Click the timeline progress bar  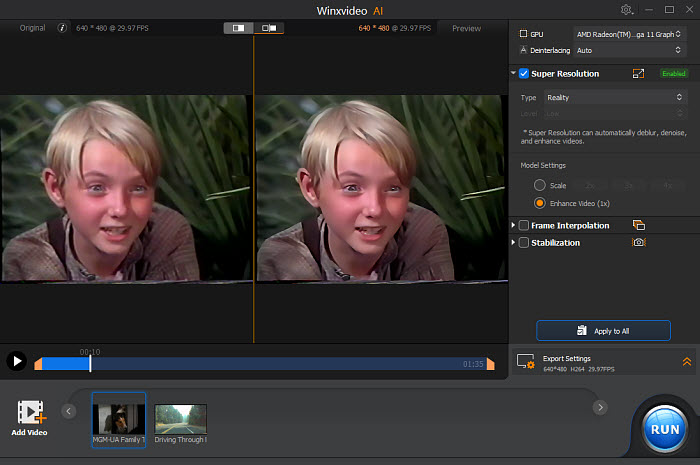[264, 364]
